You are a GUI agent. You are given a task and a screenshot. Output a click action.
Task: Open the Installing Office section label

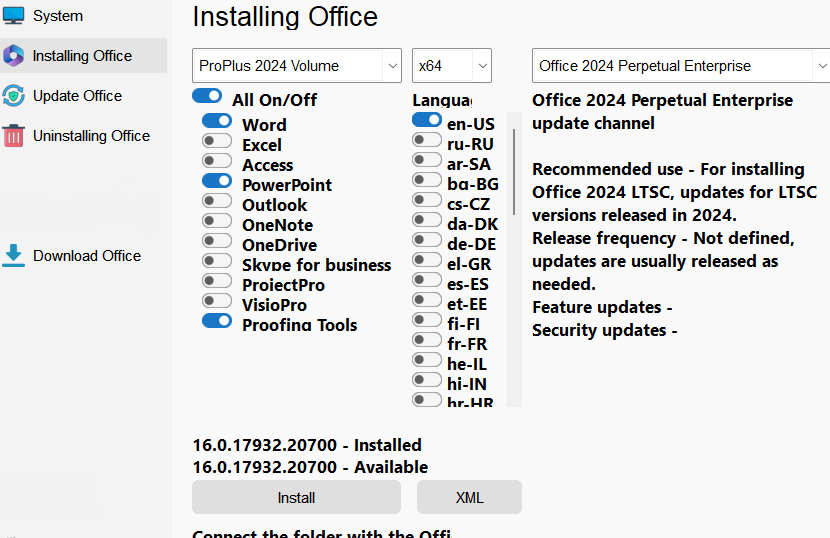[82, 56]
